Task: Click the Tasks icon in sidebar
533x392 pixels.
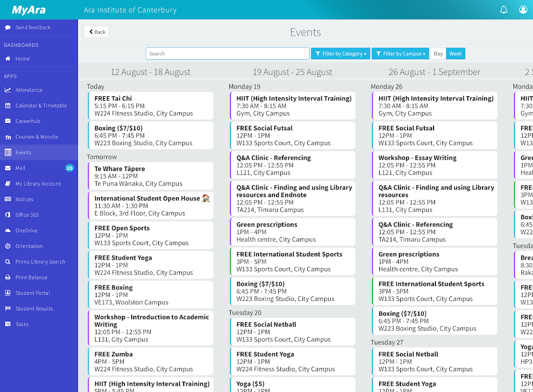Action: coord(7,324)
